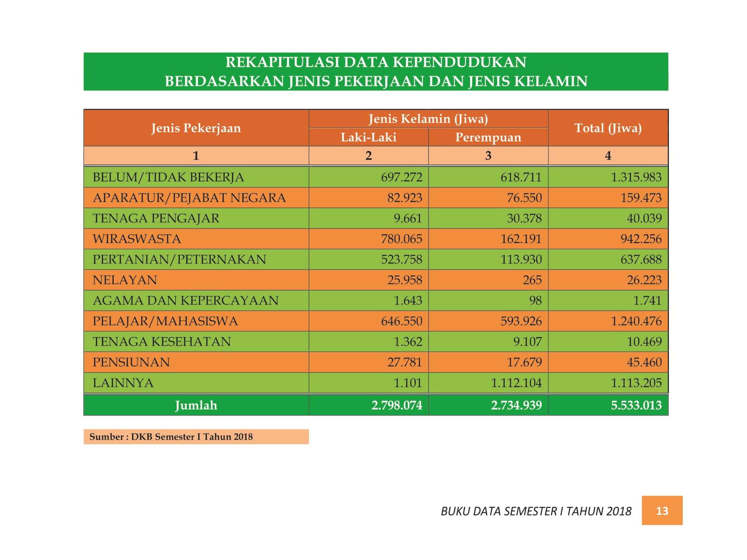Viewport: 747px width, 560px height.
Task: Click the grand total 5.533.013
Action: click(636, 405)
